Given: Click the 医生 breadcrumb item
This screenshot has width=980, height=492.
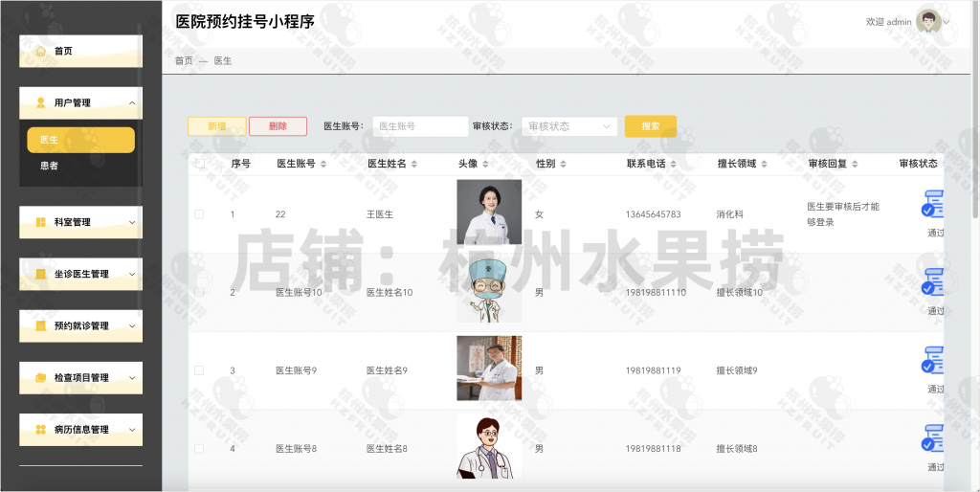Looking at the screenshot, I should pos(222,60).
